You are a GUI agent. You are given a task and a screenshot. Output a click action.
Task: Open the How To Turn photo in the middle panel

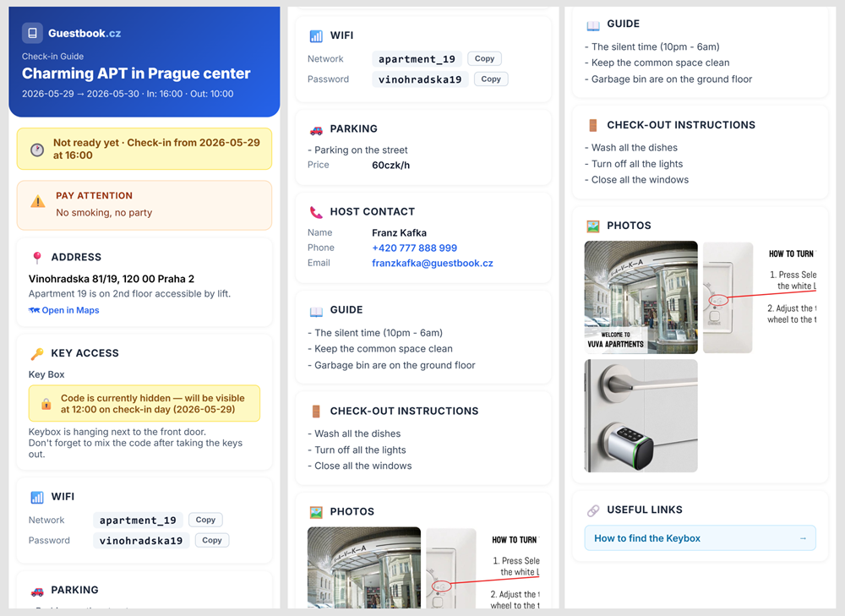[x=482, y=568]
